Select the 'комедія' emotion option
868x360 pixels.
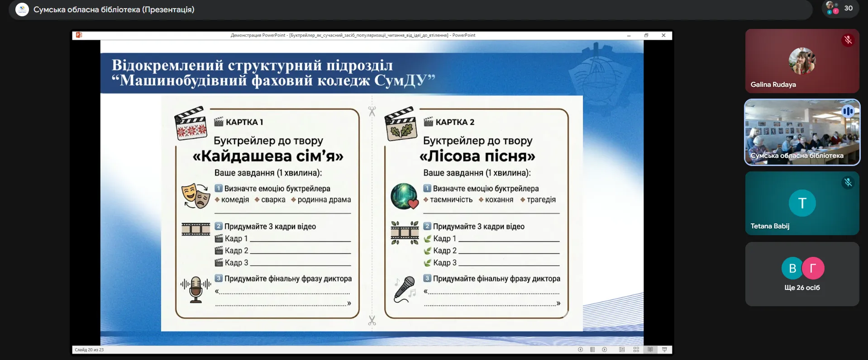235,199
